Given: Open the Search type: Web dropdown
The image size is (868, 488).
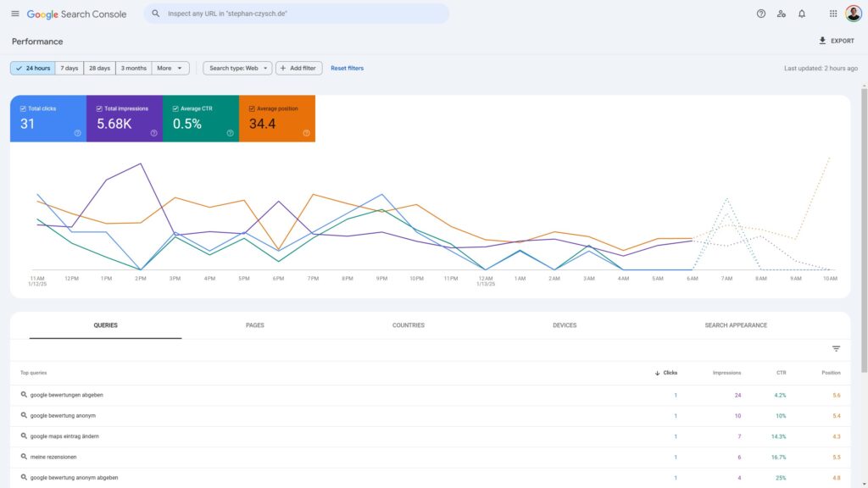Looking at the screenshot, I should click(x=237, y=68).
